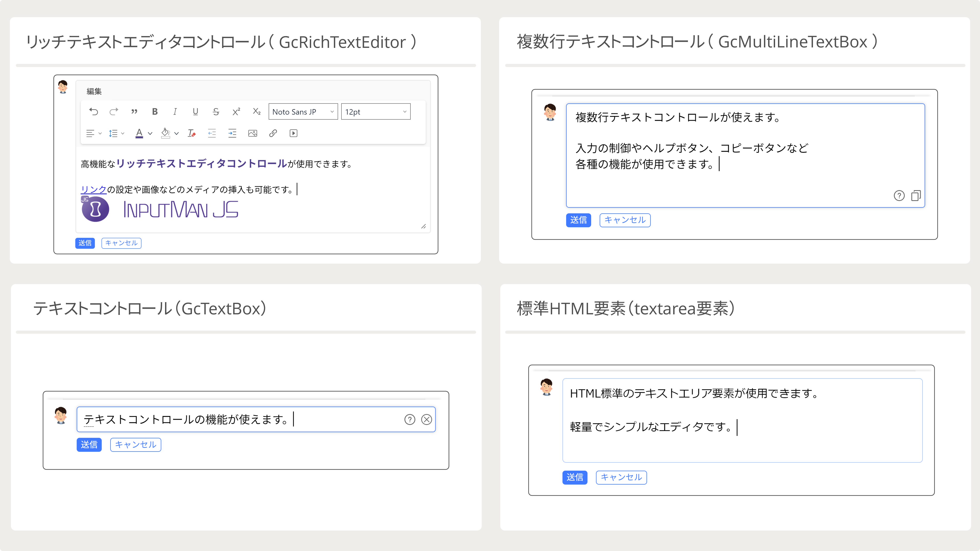Open the 12pt font size dropdown

pyautogui.click(x=376, y=111)
